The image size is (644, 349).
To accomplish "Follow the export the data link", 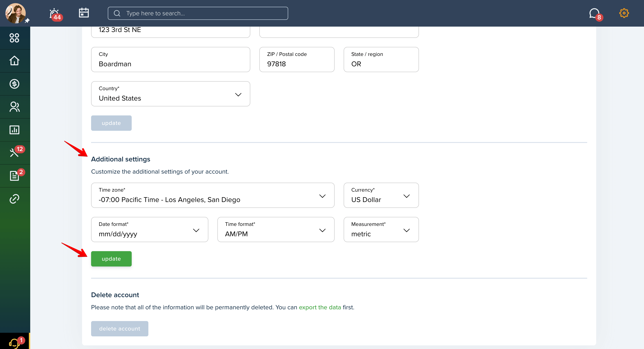I will click(x=320, y=307).
